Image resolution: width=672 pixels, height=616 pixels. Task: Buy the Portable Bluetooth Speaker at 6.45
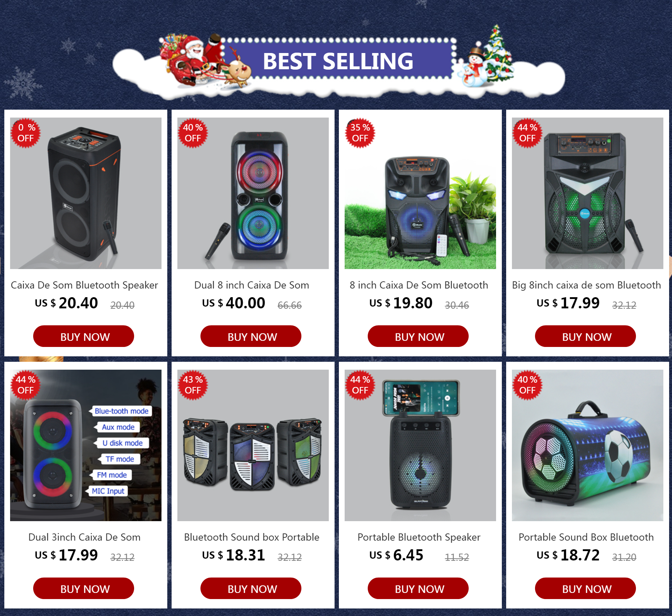point(418,588)
